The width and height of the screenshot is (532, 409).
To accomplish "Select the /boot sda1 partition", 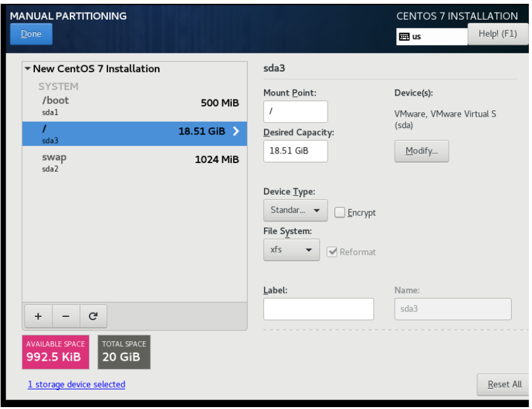I will pyautogui.click(x=135, y=106).
